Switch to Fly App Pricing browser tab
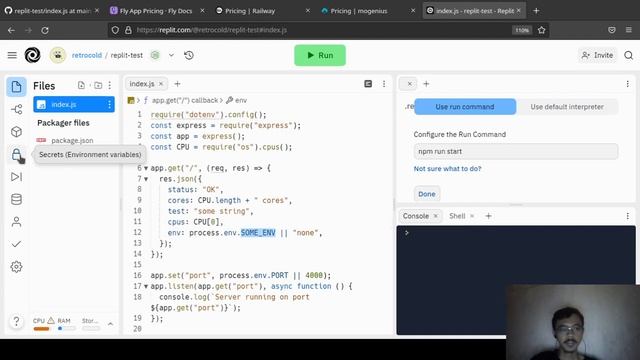The image size is (640, 360). [x=156, y=11]
